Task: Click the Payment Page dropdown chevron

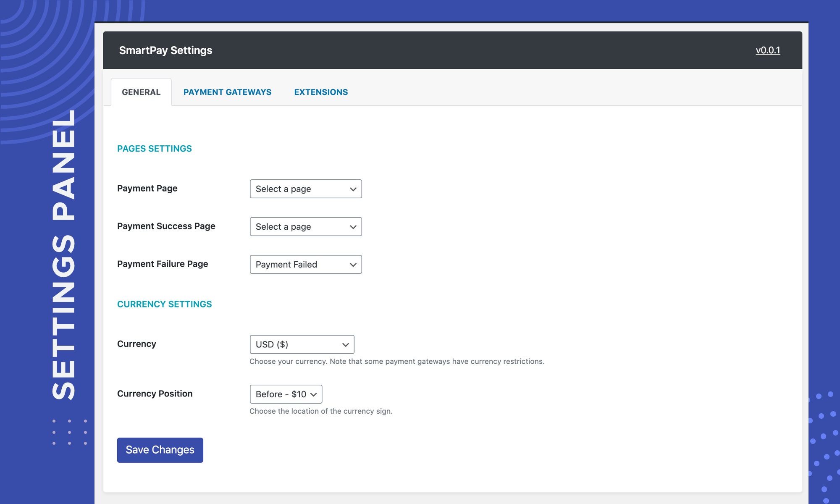Action: [x=353, y=189]
